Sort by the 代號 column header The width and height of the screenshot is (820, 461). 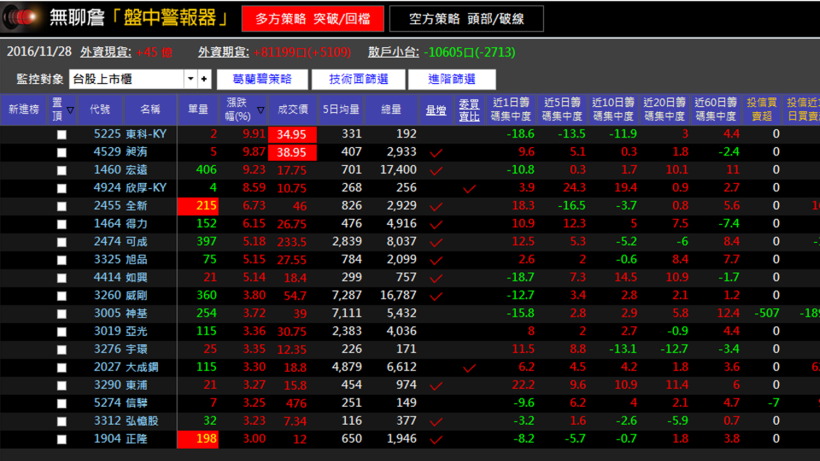coord(100,109)
